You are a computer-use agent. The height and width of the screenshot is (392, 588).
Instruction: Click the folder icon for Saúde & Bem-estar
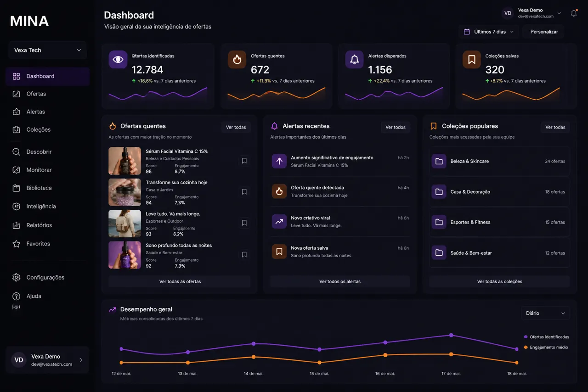click(439, 252)
